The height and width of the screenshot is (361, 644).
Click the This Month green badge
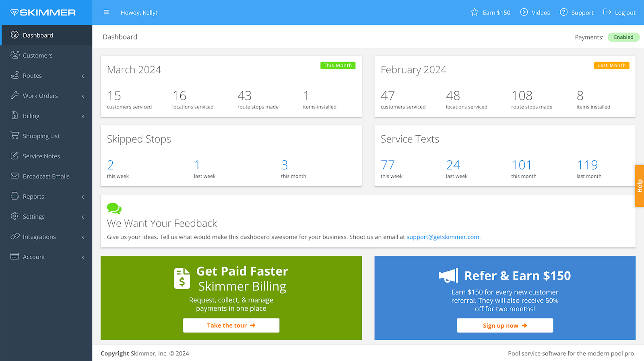tap(338, 65)
